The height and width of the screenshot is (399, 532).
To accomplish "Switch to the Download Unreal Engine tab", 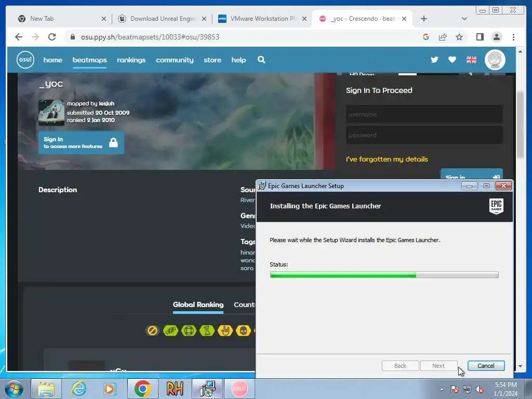I will click(x=162, y=19).
